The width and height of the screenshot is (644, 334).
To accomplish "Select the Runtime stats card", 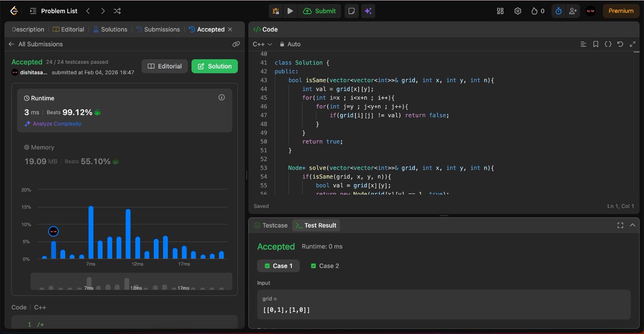I will point(125,110).
